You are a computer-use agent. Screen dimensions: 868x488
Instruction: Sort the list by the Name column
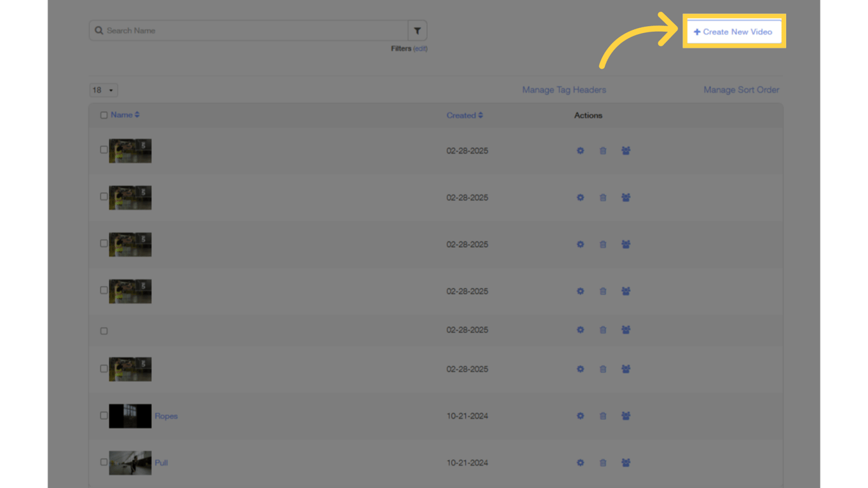tap(125, 115)
